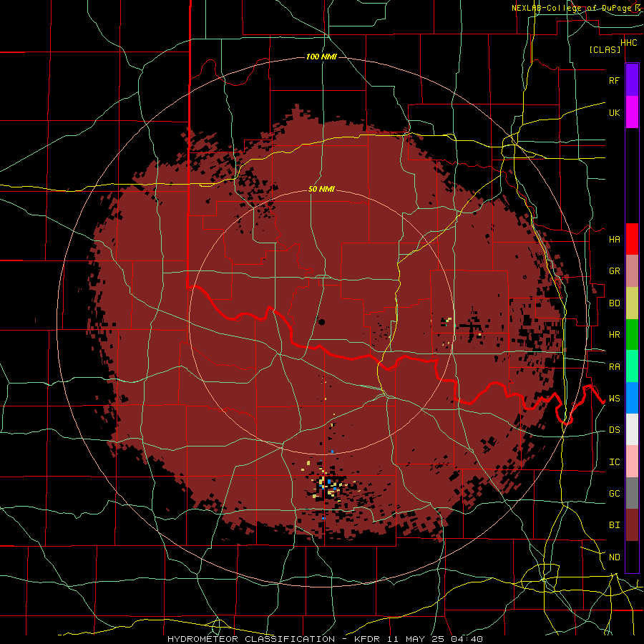The width and height of the screenshot is (644, 644).
Task: Click the 'HR' legend label
Action: coord(614,335)
